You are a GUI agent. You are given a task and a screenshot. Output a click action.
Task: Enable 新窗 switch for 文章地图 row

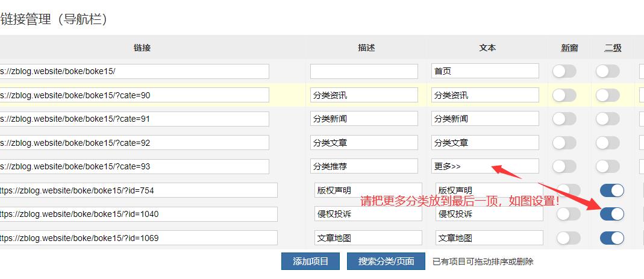click(x=569, y=238)
